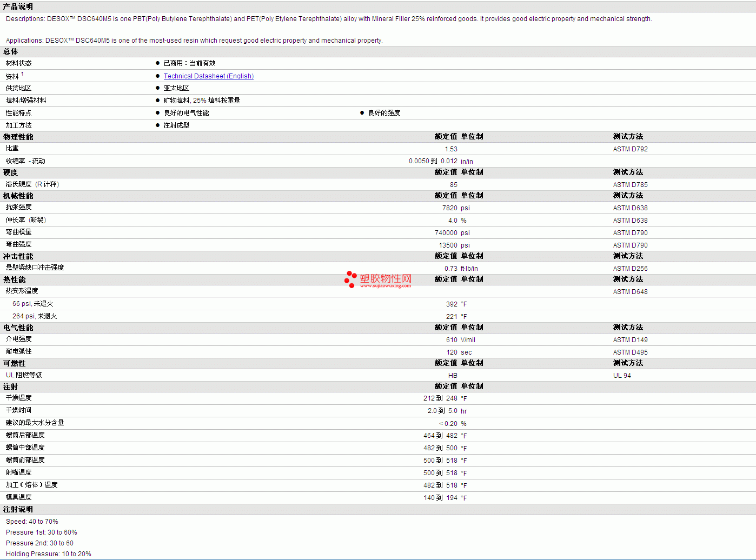Click the 热性能 section header
The width and height of the screenshot is (756, 560).
click(x=14, y=279)
